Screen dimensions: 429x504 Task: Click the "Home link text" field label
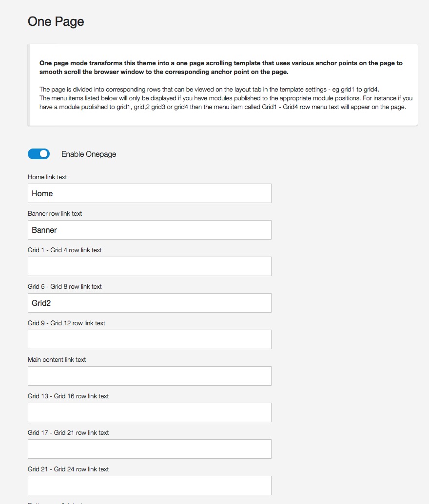coord(47,177)
